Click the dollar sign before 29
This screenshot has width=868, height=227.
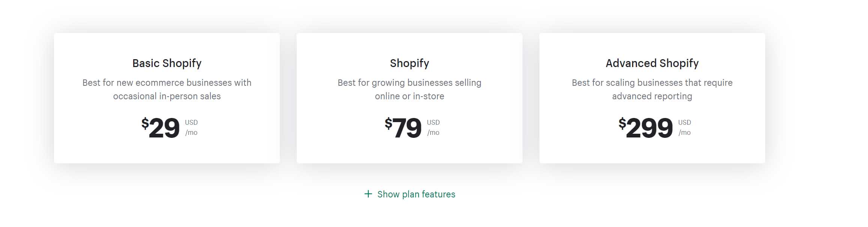coord(145,123)
